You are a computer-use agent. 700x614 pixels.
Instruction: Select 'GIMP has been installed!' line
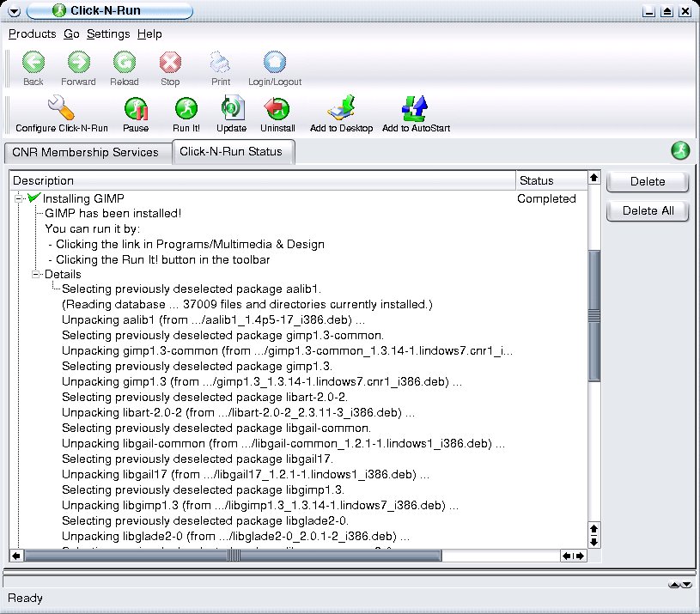[113, 214]
